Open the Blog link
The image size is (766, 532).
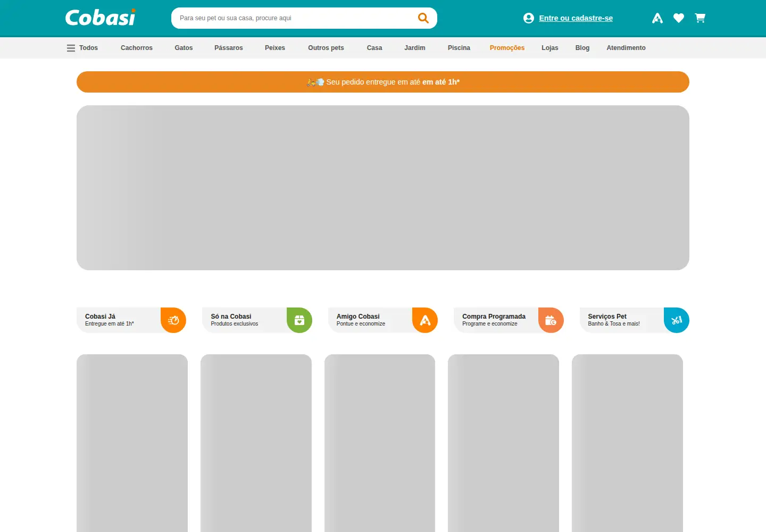[x=582, y=48]
